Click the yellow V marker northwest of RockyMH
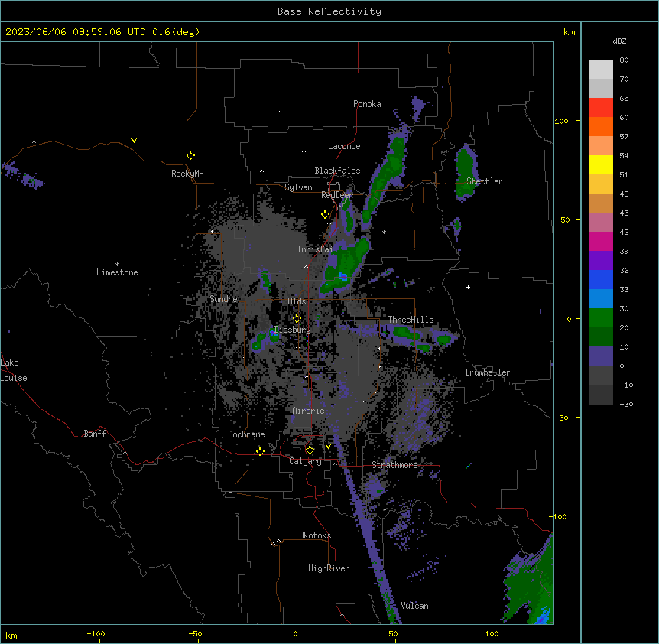Image resolution: width=659 pixels, height=644 pixels. click(134, 141)
